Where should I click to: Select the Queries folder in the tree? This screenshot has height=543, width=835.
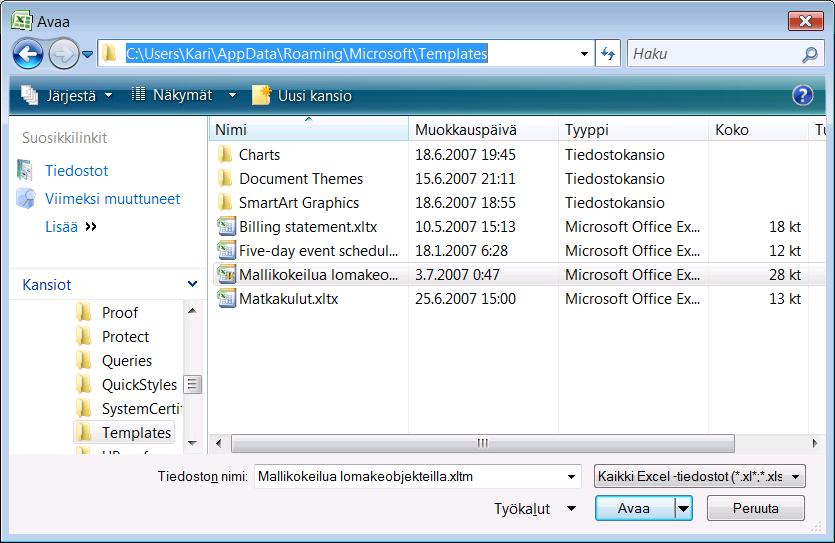tap(126, 360)
